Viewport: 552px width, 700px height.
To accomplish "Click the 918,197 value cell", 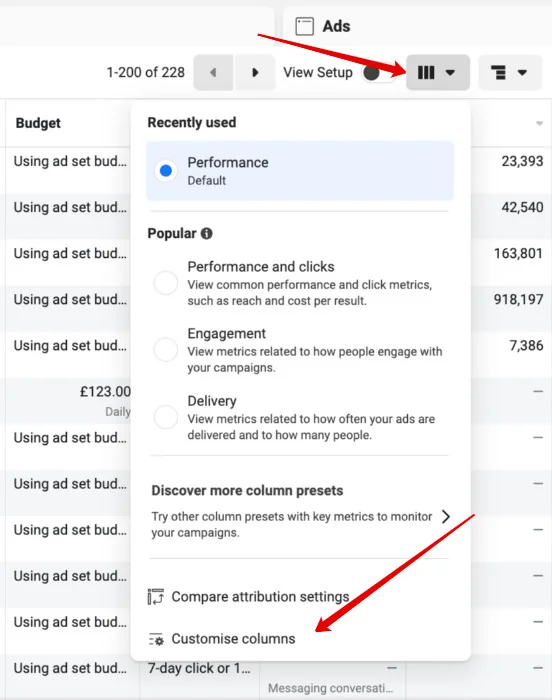I will [x=519, y=299].
